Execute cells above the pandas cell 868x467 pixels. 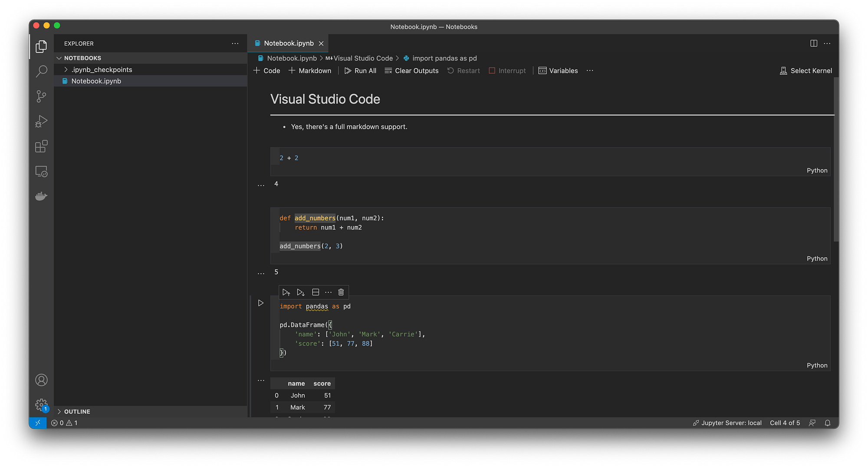(x=286, y=292)
